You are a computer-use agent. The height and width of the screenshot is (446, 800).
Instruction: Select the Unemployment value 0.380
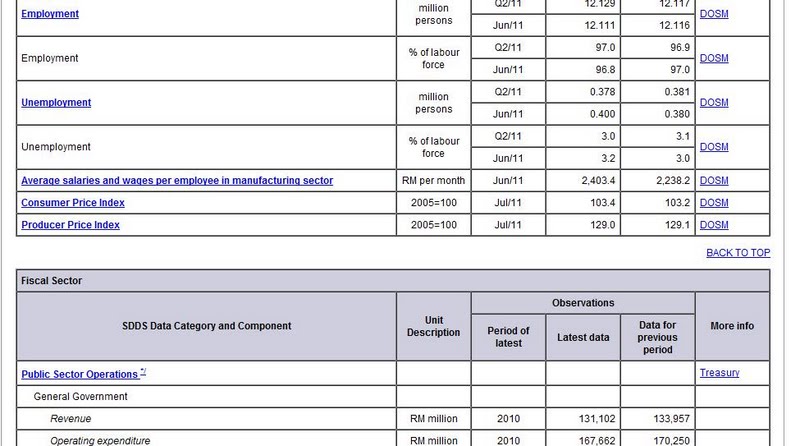click(677, 114)
